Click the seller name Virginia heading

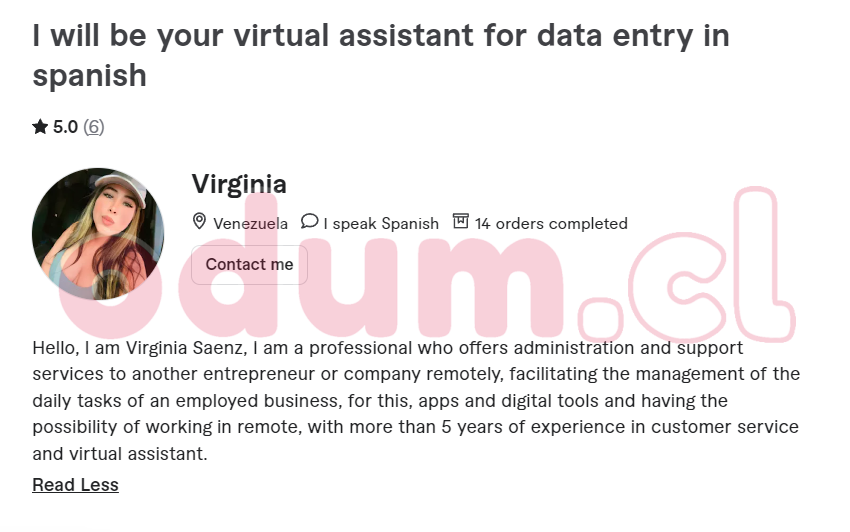239,184
